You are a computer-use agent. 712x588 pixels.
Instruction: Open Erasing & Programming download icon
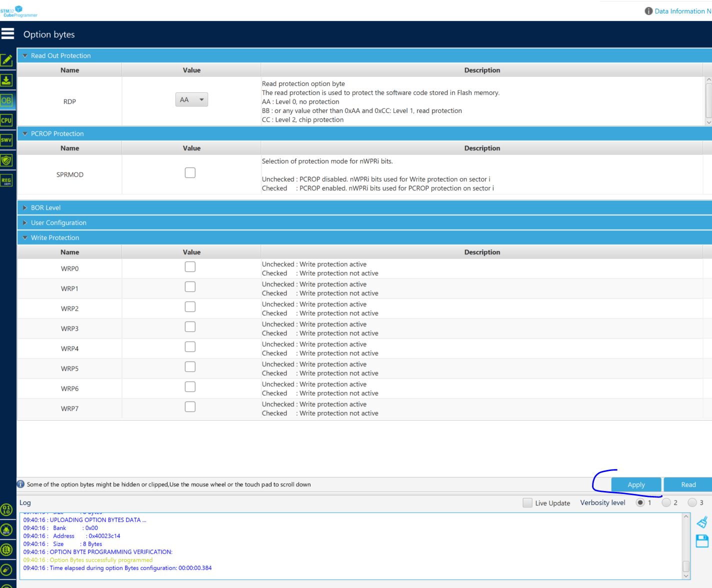(x=6, y=80)
